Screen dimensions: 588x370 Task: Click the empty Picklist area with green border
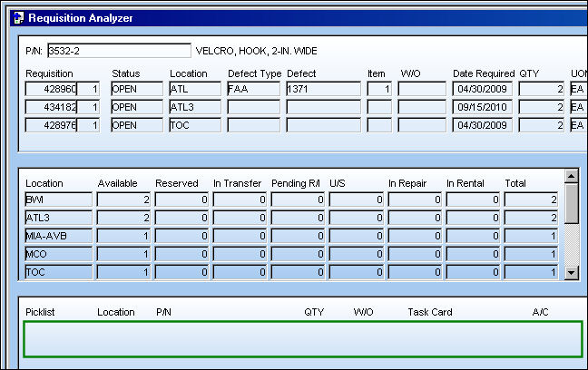point(303,339)
